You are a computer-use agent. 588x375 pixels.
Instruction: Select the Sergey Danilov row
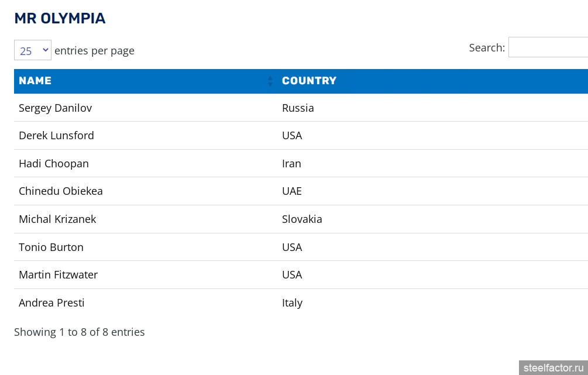55,108
